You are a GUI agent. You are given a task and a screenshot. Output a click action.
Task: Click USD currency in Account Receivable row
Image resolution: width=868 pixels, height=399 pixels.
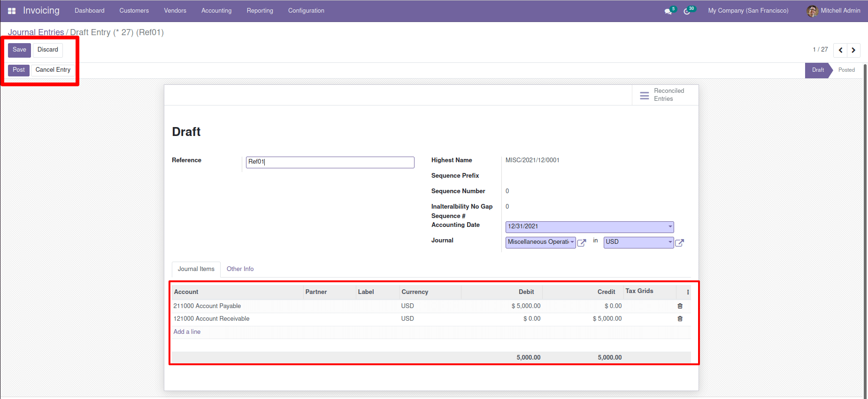click(407, 319)
